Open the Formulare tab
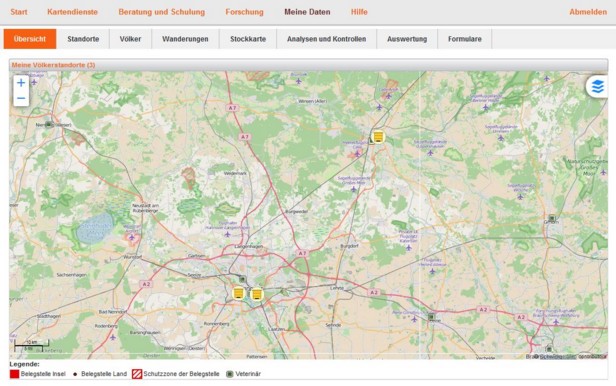The height and width of the screenshot is (386, 616). pyautogui.click(x=465, y=39)
